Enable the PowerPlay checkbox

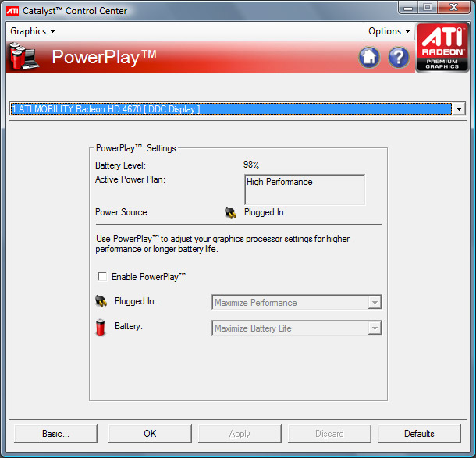click(x=102, y=276)
